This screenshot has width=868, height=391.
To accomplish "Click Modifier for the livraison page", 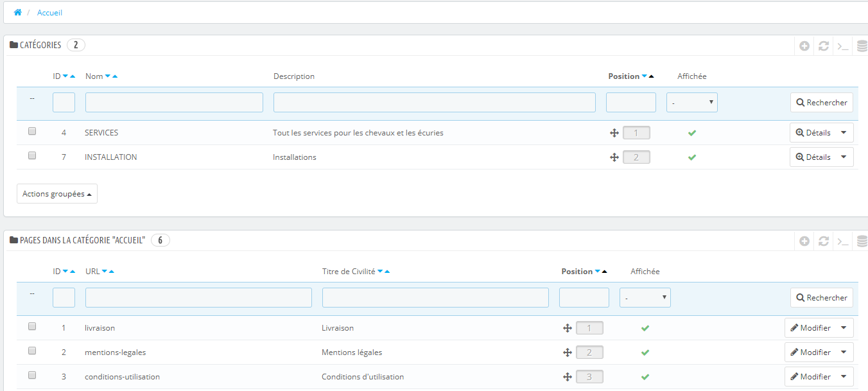I will 811,328.
